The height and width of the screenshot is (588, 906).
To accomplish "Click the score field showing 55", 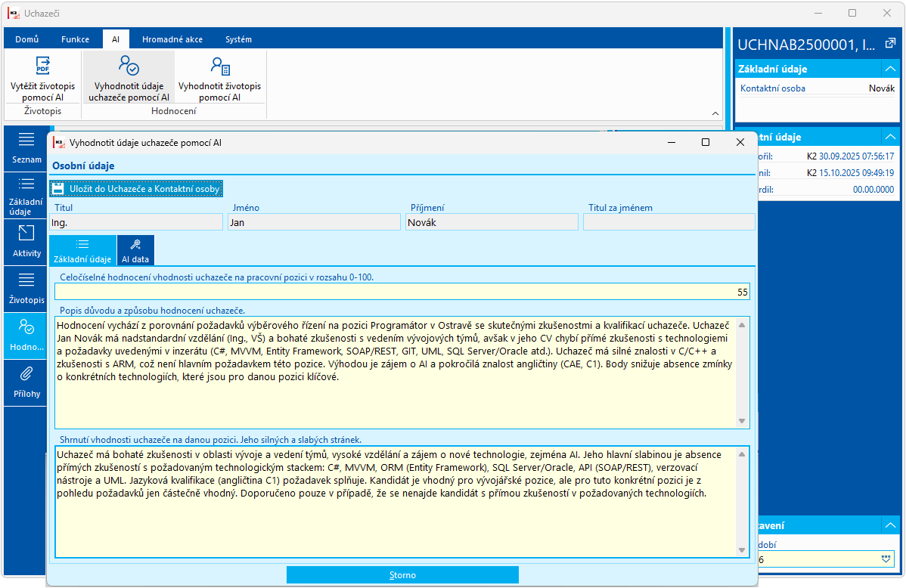I will (402, 292).
